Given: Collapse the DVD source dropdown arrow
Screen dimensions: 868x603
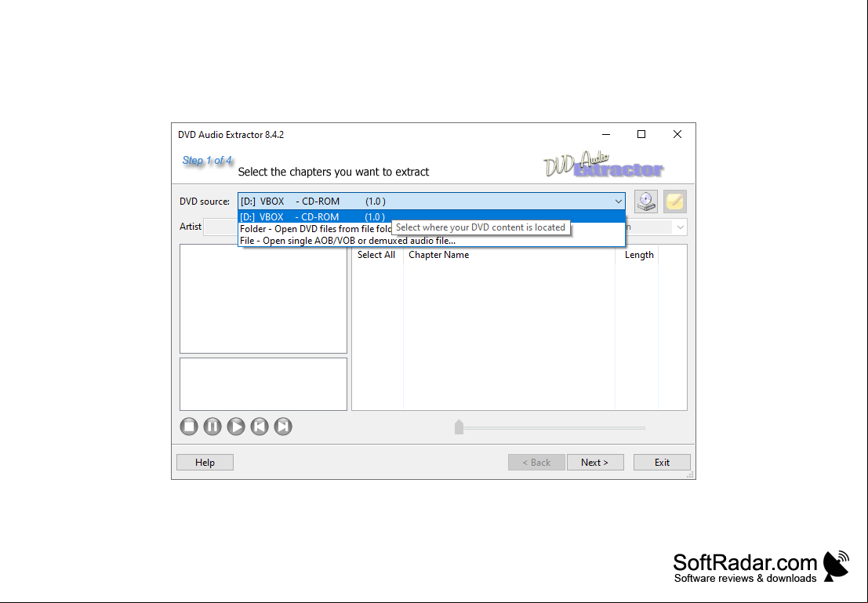Looking at the screenshot, I should pyautogui.click(x=619, y=201).
